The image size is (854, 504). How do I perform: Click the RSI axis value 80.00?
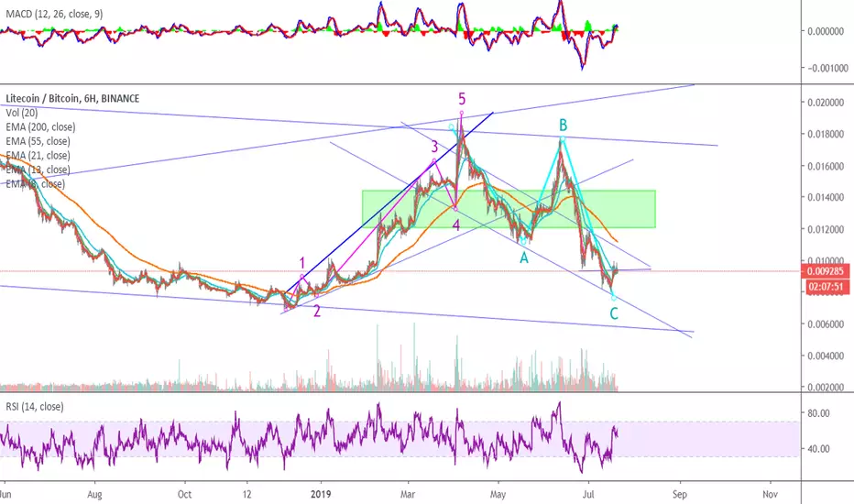point(818,413)
